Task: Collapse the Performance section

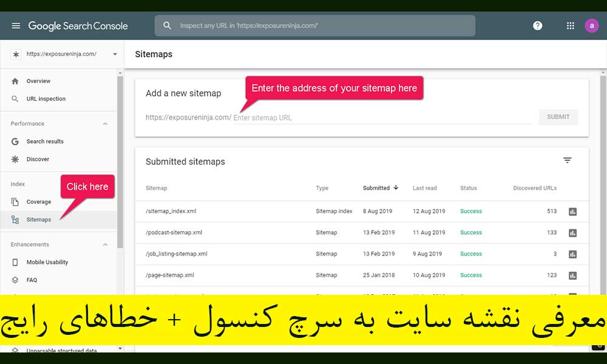Action: pos(105,124)
